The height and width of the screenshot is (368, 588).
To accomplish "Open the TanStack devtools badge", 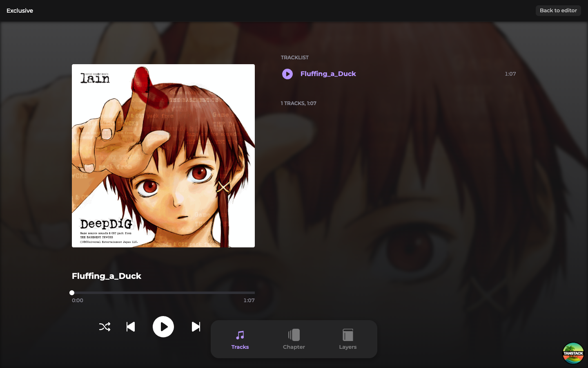I will [x=573, y=353].
